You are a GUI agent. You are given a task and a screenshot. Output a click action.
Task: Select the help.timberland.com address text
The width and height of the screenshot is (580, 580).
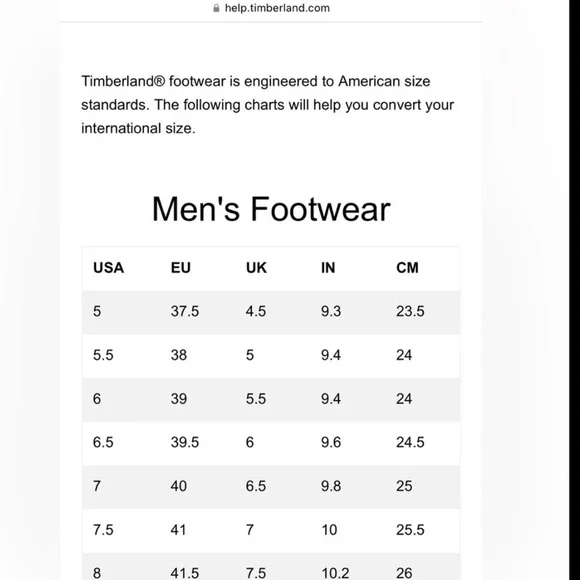tap(277, 8)
